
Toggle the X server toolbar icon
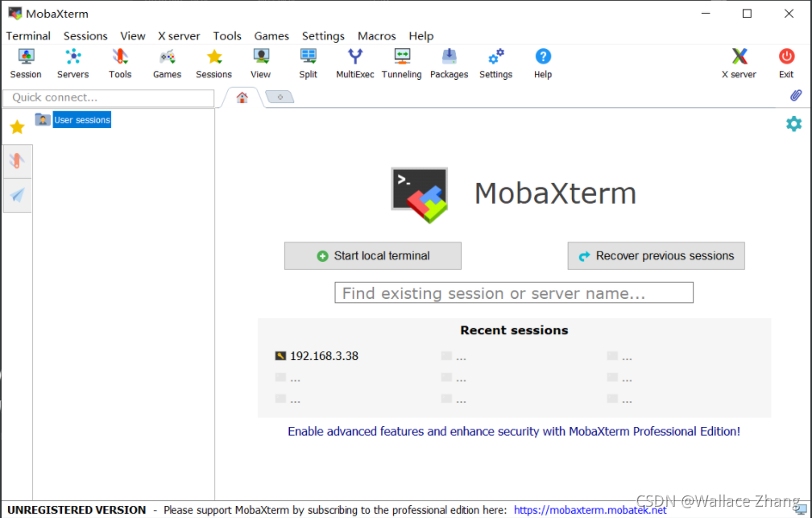click(x=739, y=56)
